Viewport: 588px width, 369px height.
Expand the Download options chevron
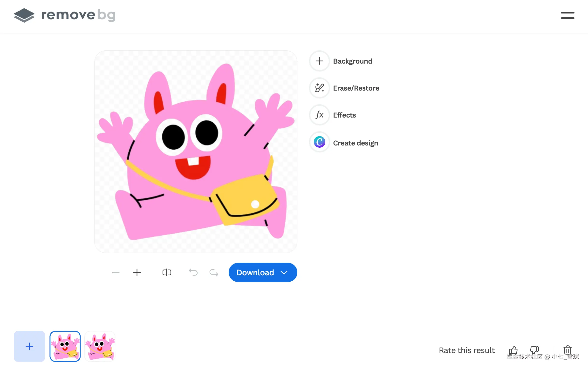click(x=284, y=272)
